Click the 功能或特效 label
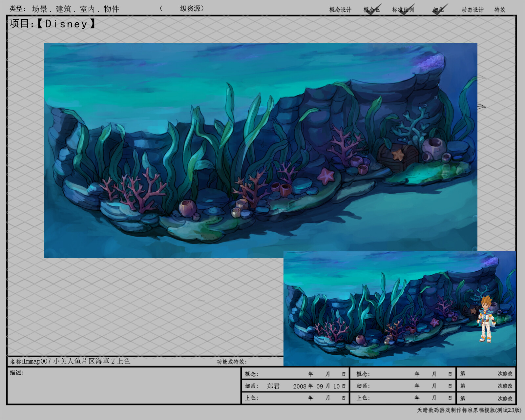This screenshot has height=420, width=525. [x=232, y=362]
